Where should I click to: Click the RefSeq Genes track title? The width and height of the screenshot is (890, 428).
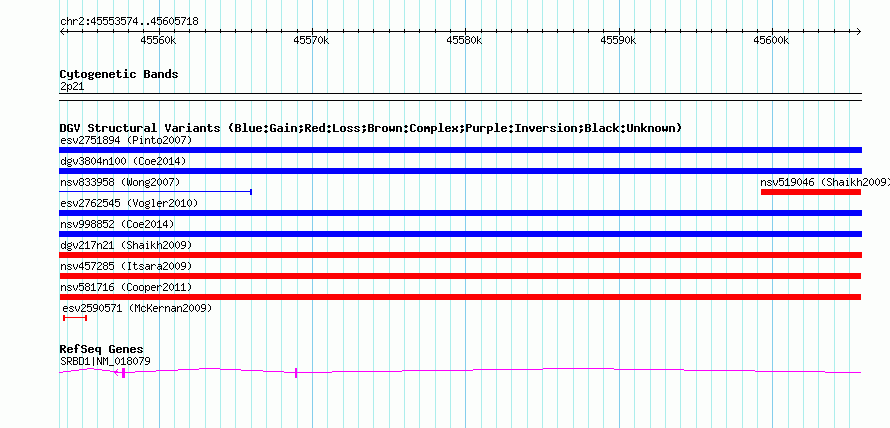click(x=102, y=349)
